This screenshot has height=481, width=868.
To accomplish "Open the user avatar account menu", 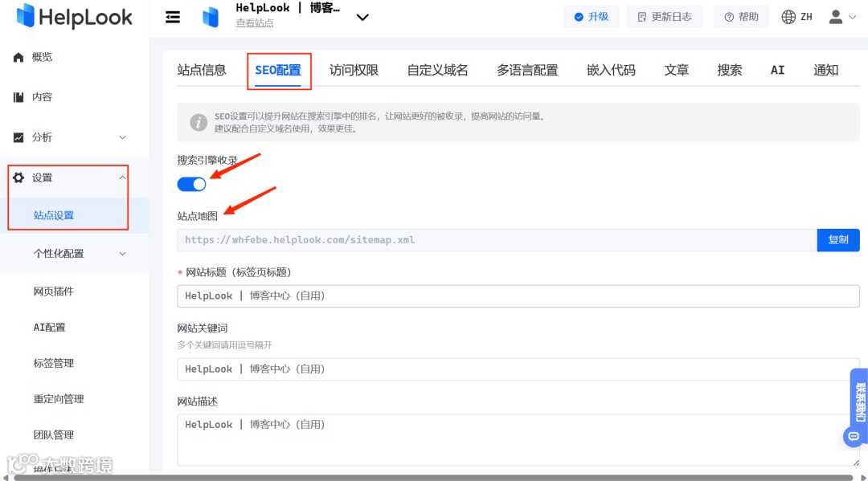I will pyautogui.click(x=836, y=17).
